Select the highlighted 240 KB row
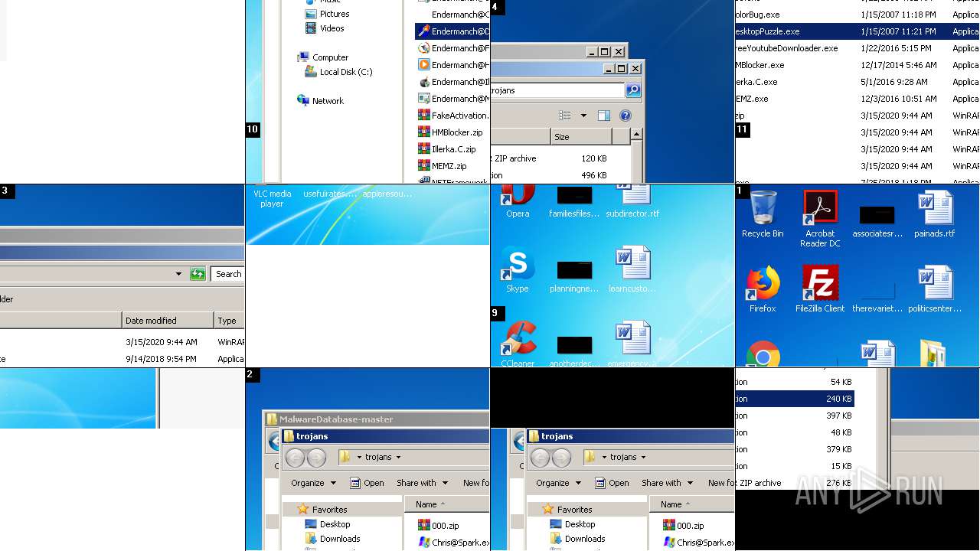This screenshot has height=551, width=980. point(795,399)
